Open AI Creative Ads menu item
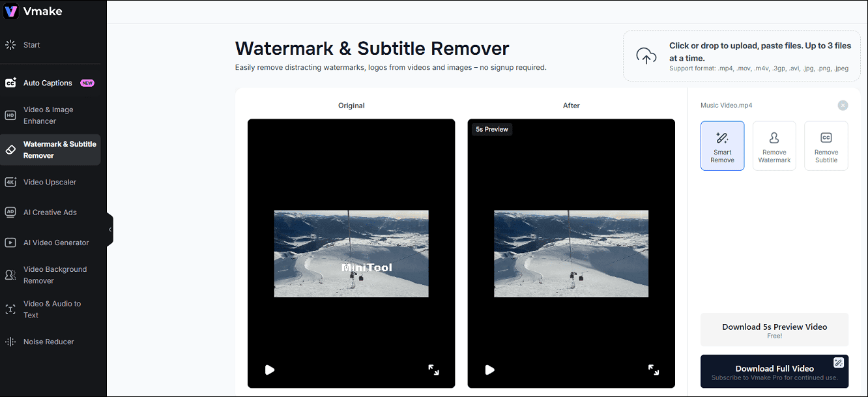Image resolution: width=868 pixels, height=397 pixels. 50,213
